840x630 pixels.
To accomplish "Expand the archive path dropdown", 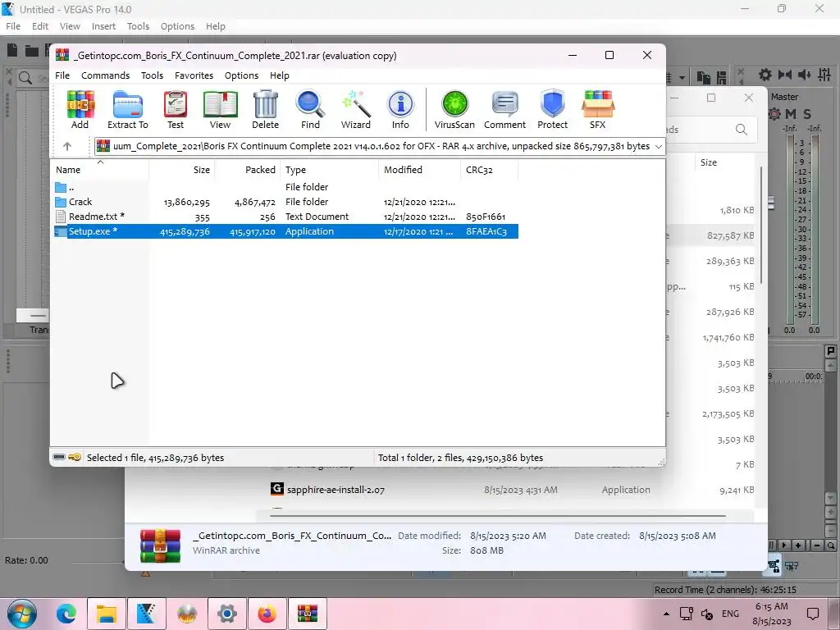I will 659,146.
